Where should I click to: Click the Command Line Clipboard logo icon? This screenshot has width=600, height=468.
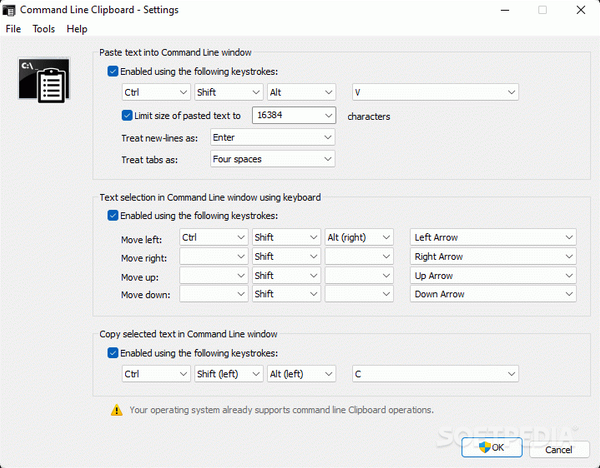(x=44, y=80)
